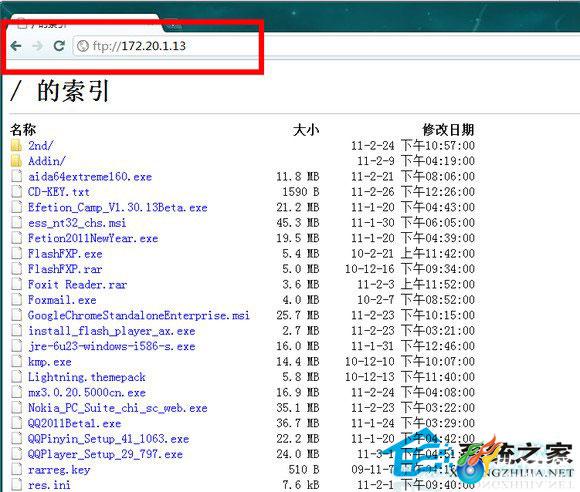Click the '/ 的索引' page heading
Viewport: 580px width, 492px height.
(60, 91)
